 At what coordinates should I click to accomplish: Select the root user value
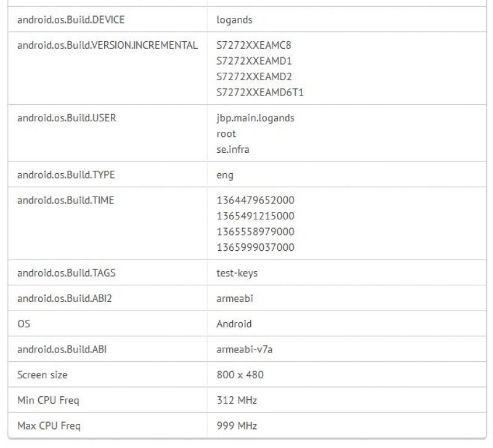point(226,134)
